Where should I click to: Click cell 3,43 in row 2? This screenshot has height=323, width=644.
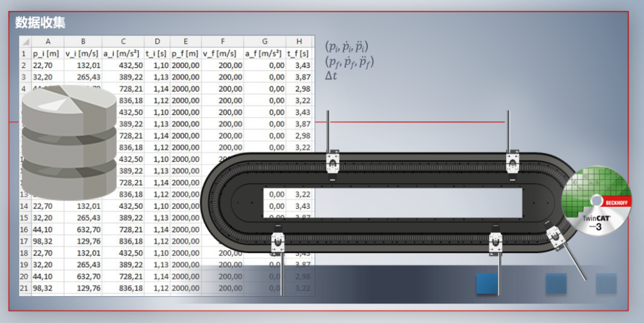(x=299, y=65)
